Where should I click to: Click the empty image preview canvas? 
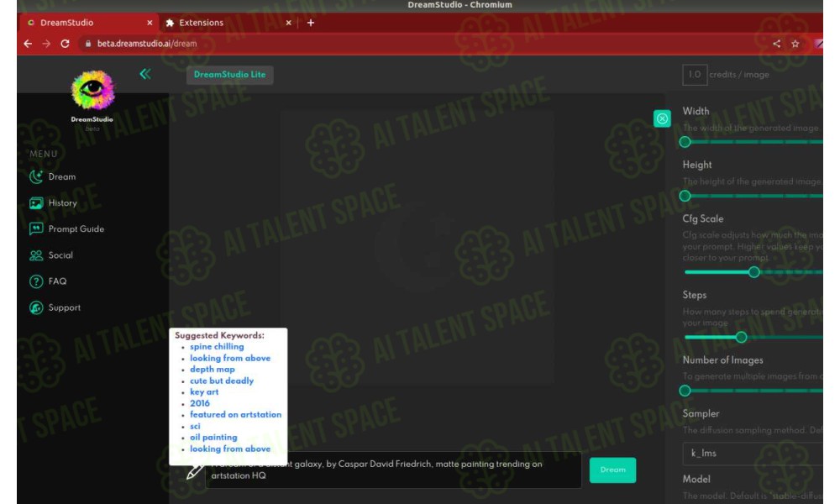pyautogui.click(x=417, y=246)
